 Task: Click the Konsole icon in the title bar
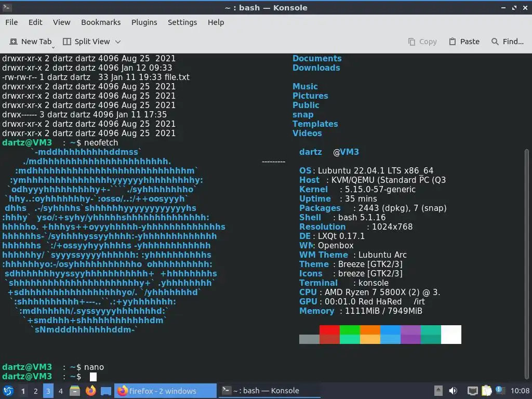[7, 7]
